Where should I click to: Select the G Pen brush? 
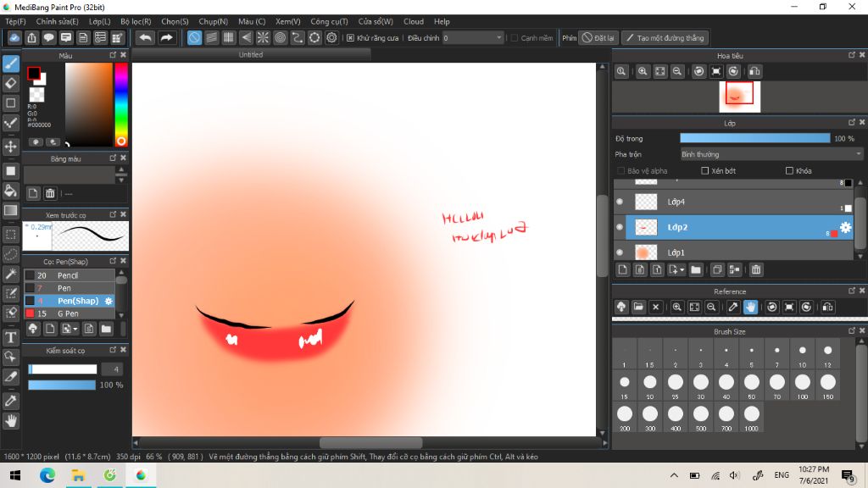tap(68, 313)
